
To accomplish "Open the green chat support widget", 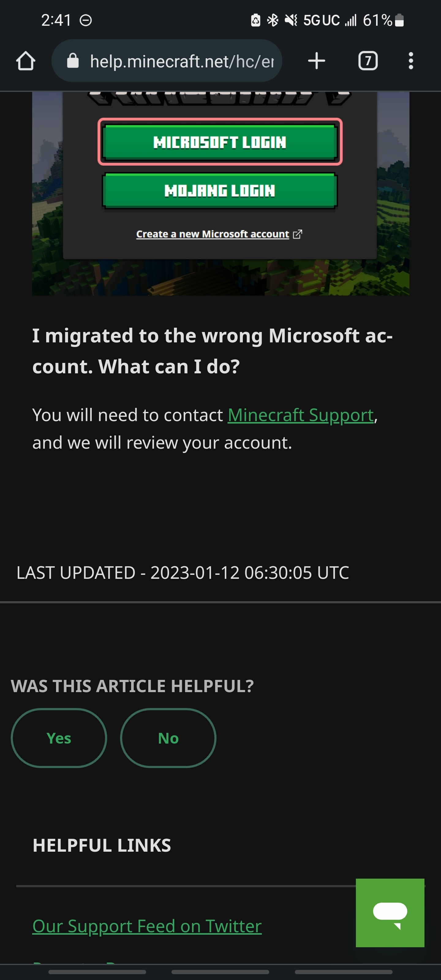I will [x=390, y=913].
